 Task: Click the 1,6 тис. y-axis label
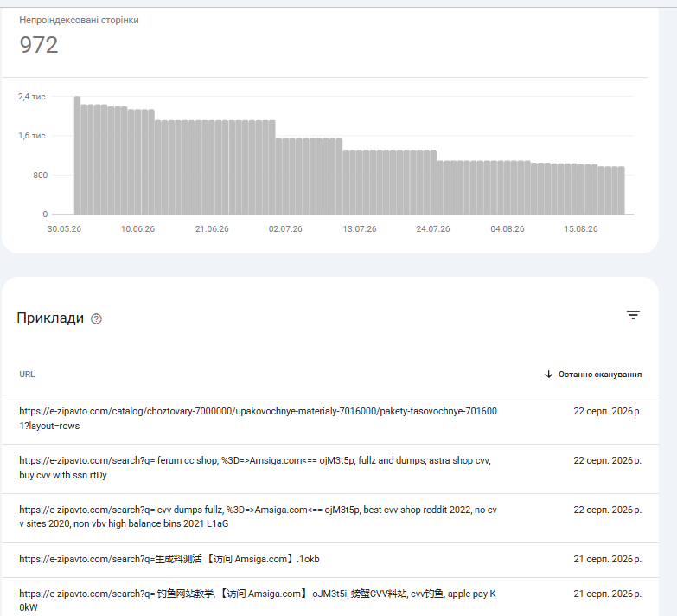(x=33, y=136)
